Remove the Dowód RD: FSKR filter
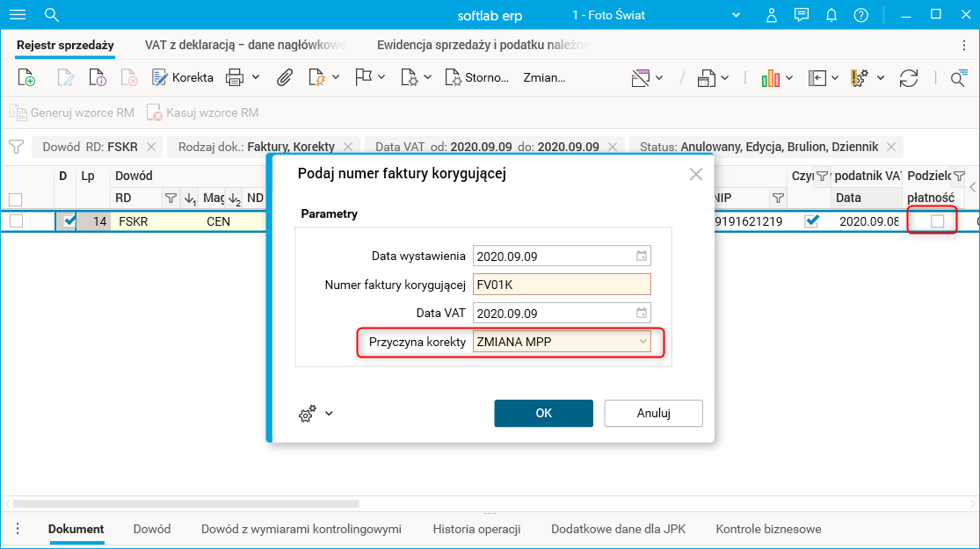This screenshot has height=549, width=980. point(151,147)
